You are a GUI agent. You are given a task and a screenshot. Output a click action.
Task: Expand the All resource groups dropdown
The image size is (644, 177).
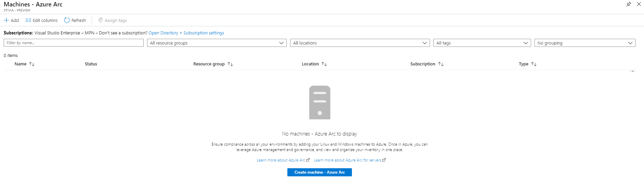click(x=217, y=43)
